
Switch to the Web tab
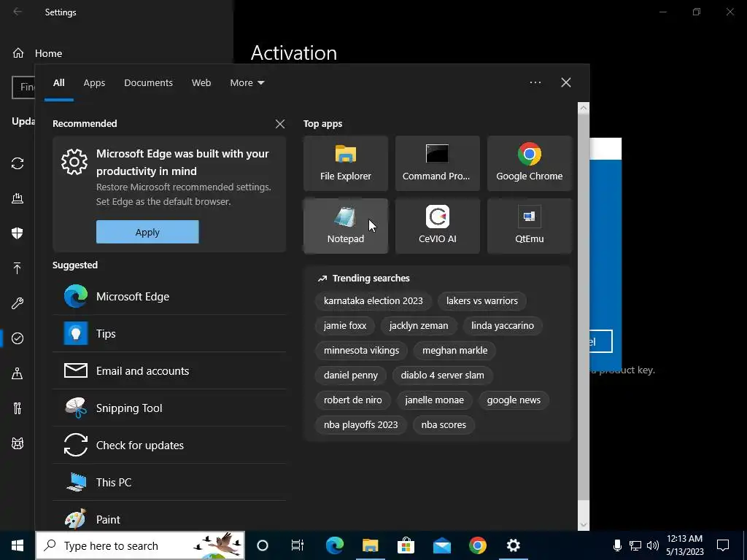(201, 83)
